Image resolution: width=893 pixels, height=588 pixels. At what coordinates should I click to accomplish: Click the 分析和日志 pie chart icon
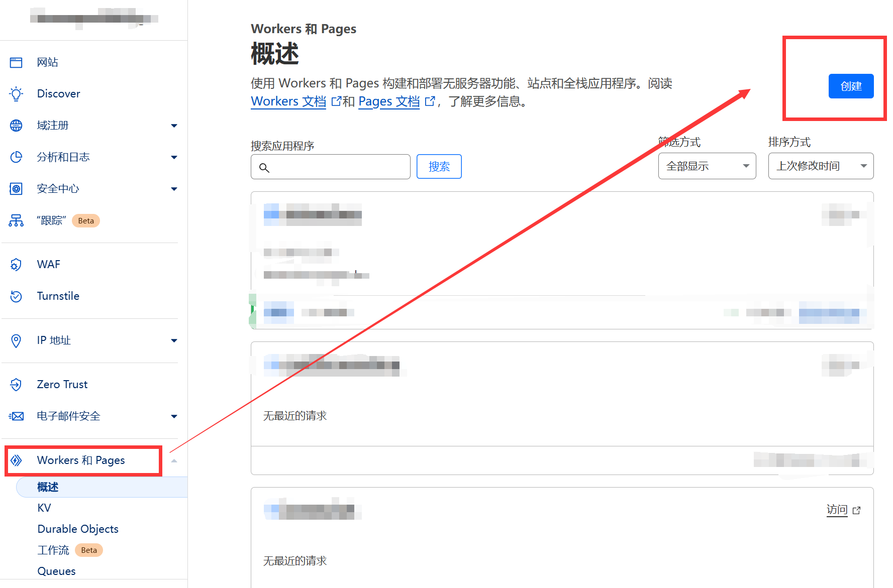16,157
